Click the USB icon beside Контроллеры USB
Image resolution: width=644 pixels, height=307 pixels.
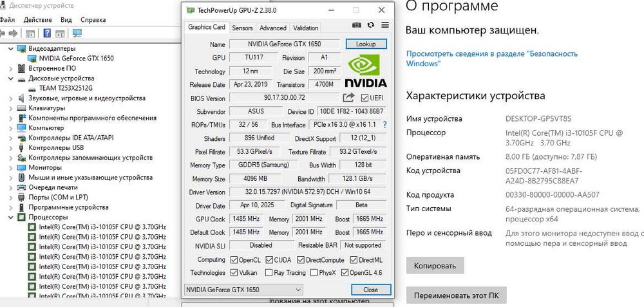21,148
